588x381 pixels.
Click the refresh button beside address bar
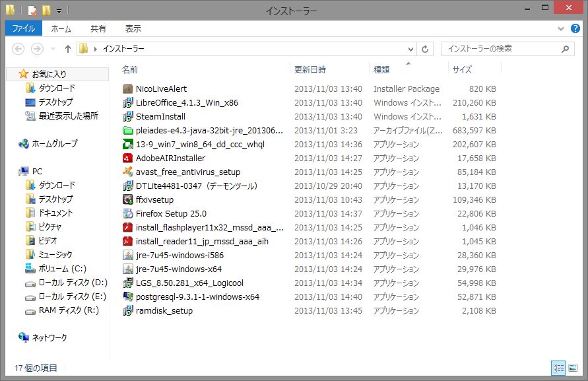[x=425, y=49]
